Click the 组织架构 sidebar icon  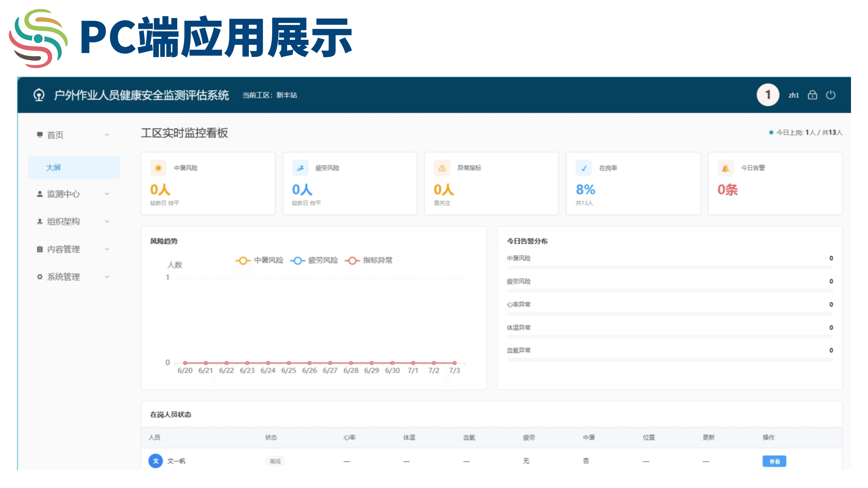40,221
